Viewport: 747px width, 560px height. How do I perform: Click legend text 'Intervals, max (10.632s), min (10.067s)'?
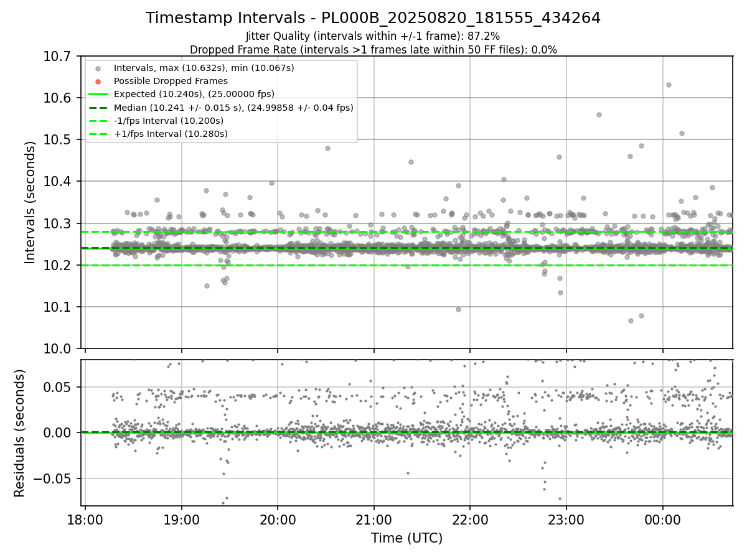coord(204,67)
